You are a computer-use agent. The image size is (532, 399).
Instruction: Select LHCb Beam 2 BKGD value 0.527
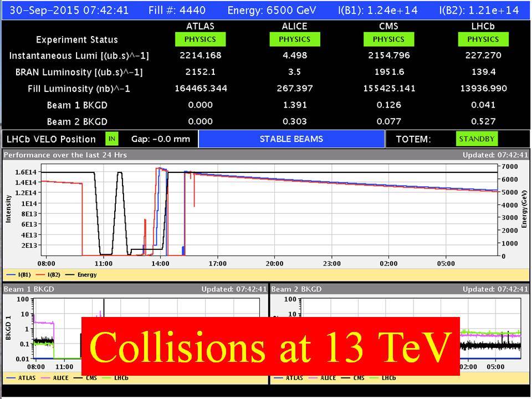click(483, 121)
